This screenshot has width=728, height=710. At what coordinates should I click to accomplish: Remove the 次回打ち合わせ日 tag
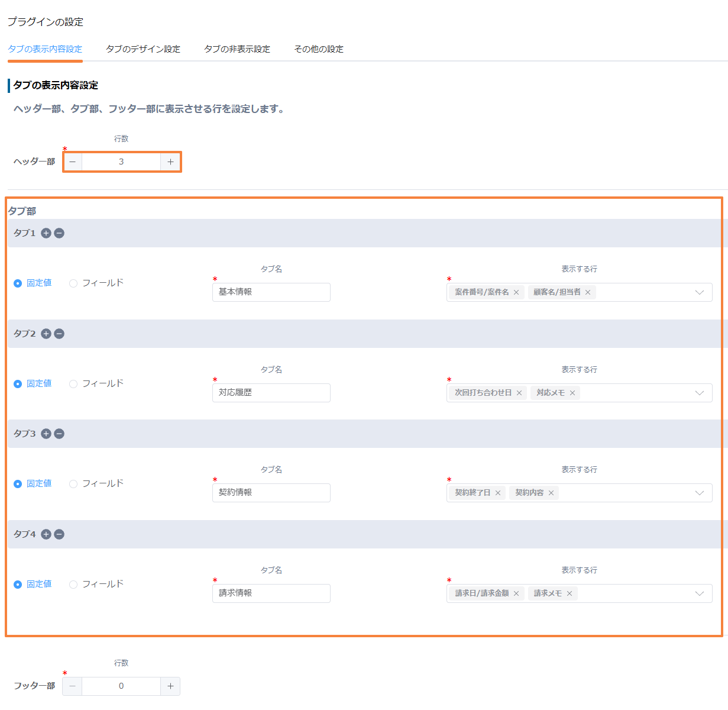pos(519,393)
